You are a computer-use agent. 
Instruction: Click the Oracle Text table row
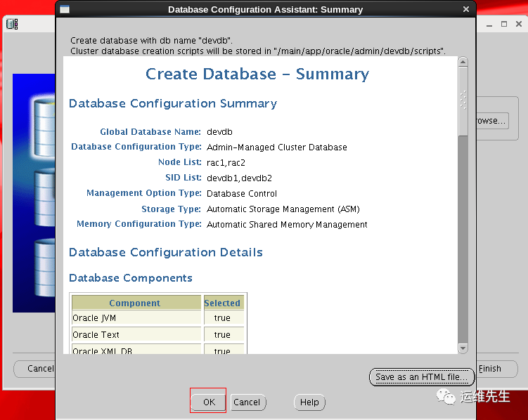136,335
